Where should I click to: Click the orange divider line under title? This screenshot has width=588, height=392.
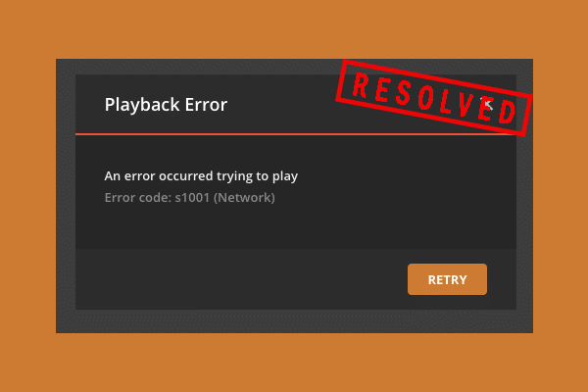coord(296,134)
